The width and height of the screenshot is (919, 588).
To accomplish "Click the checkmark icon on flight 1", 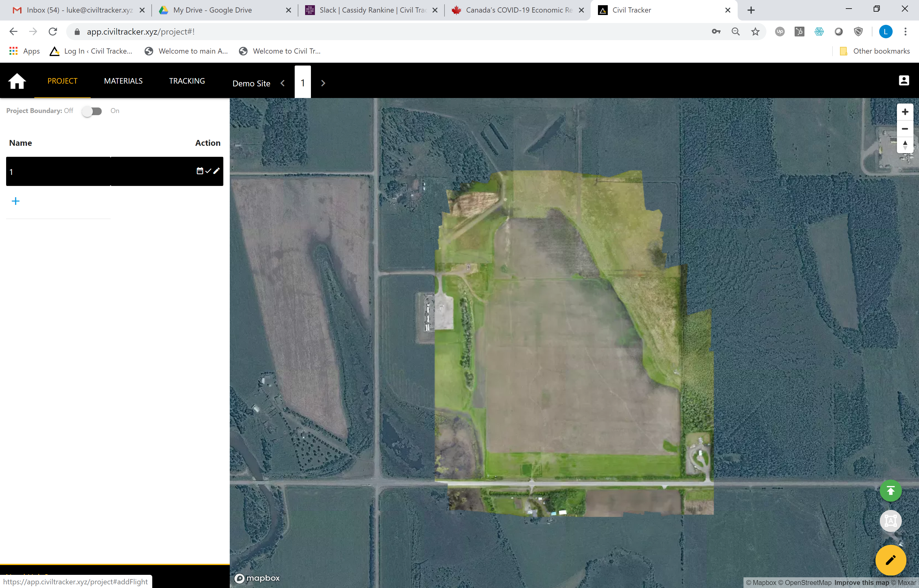I will click(208, 171).
